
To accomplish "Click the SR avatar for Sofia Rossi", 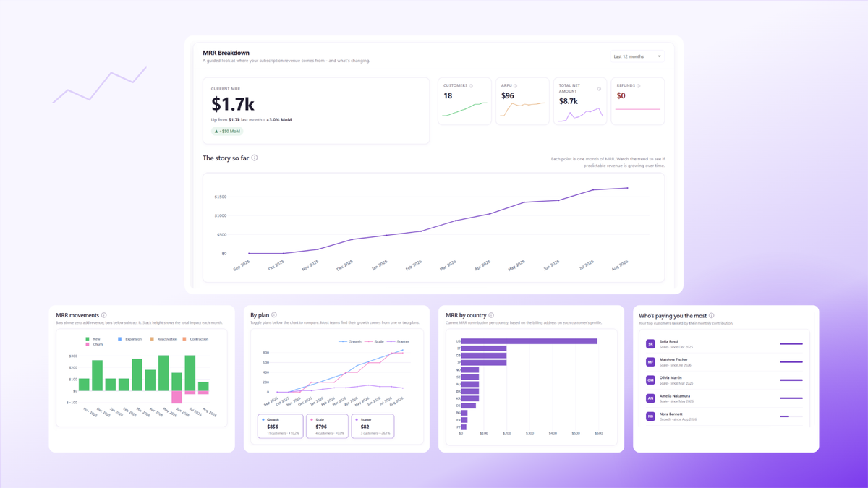I will 650,344.
